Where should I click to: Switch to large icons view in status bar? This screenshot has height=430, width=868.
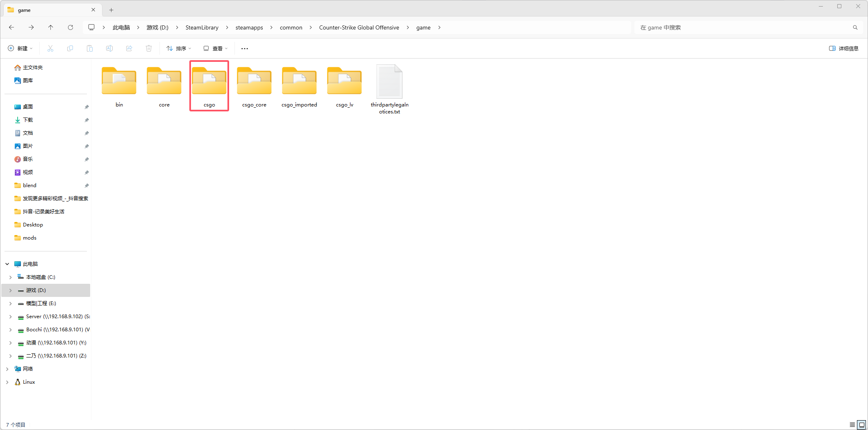[862, 425]
